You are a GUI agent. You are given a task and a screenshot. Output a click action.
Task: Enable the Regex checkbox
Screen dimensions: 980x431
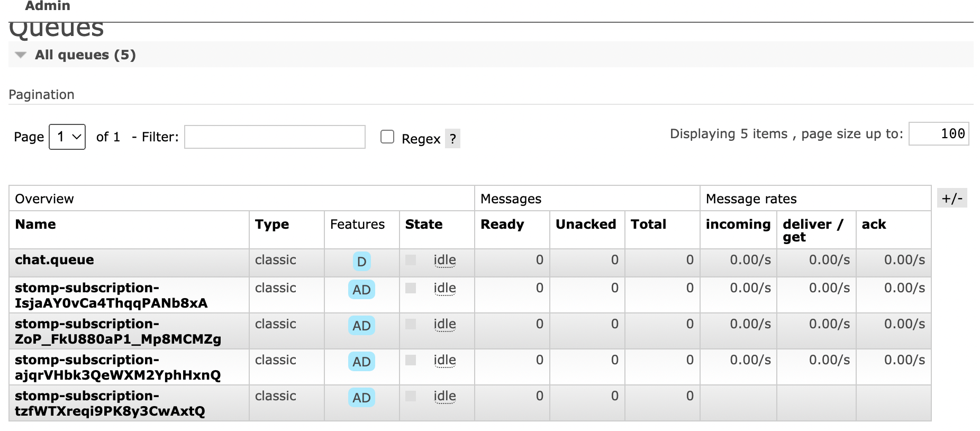(387, 137)
